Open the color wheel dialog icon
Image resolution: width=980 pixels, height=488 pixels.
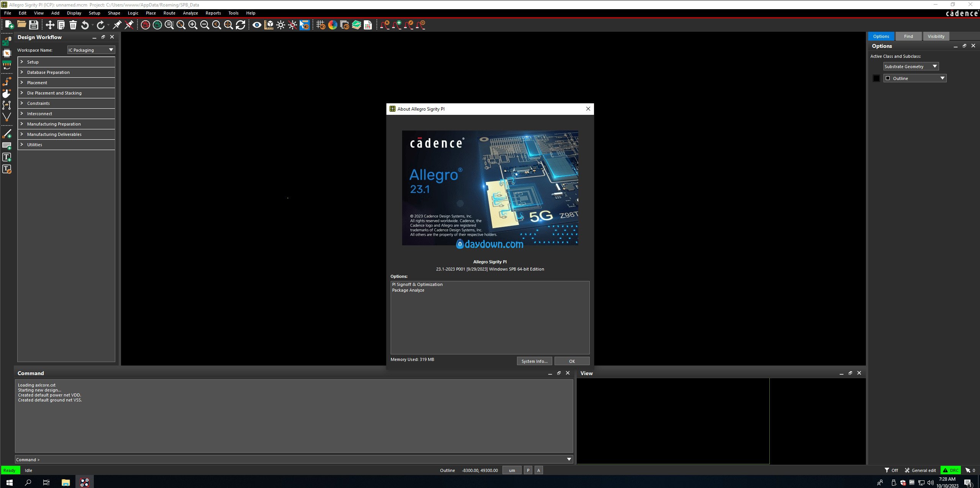click(x=333, y=25)
